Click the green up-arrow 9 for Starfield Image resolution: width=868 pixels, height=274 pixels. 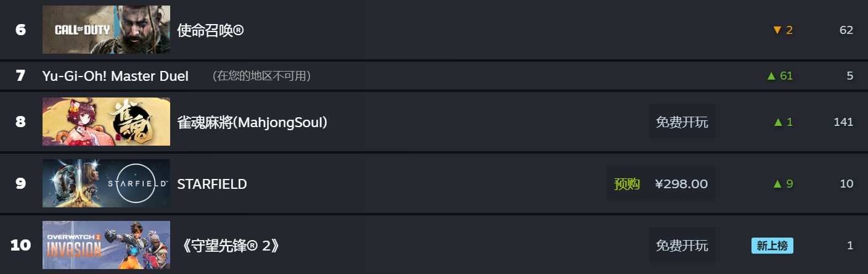[783, 184]
